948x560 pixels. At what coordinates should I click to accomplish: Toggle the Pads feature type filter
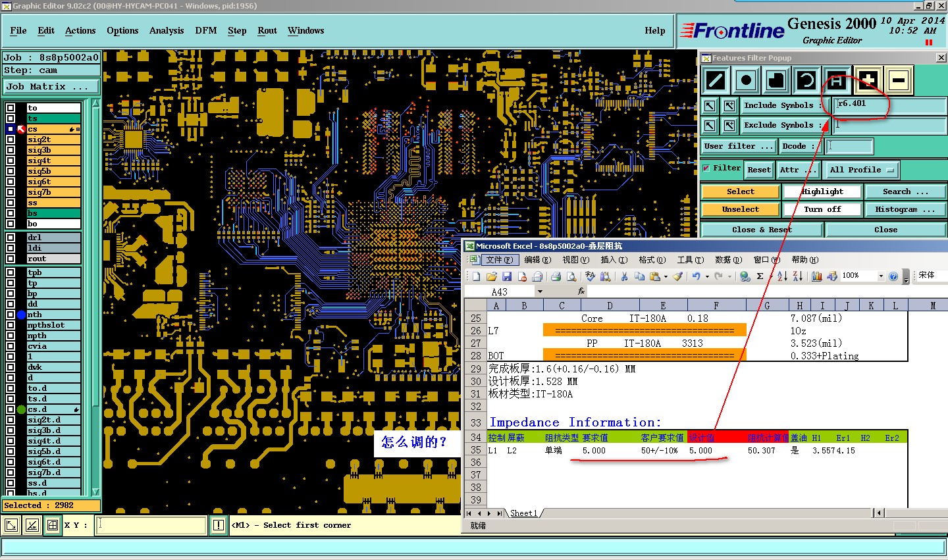[746, 81]
